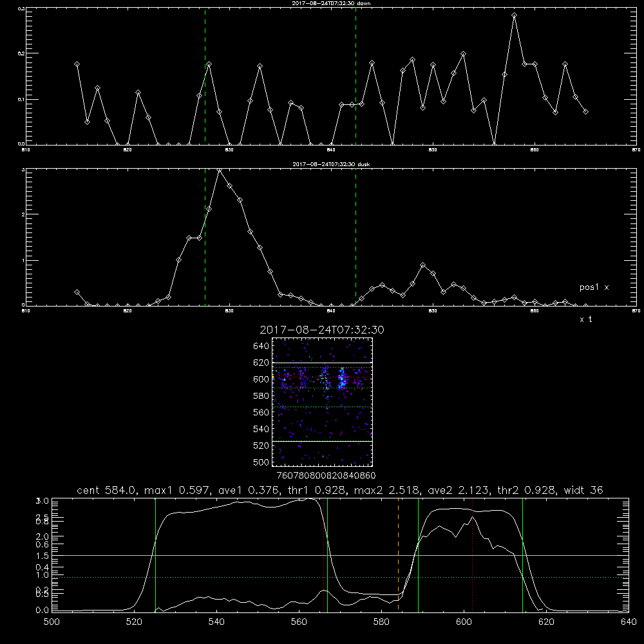Viewport: 644px width, 644px height.
Task: Click image y-axis label 640
Action: click(261, 346)
